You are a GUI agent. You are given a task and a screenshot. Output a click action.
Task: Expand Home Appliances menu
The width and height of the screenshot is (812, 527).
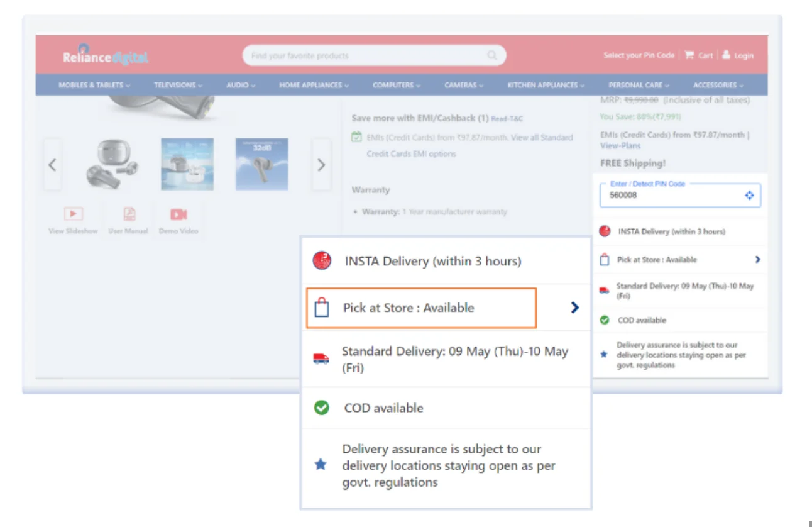[314, 85]
